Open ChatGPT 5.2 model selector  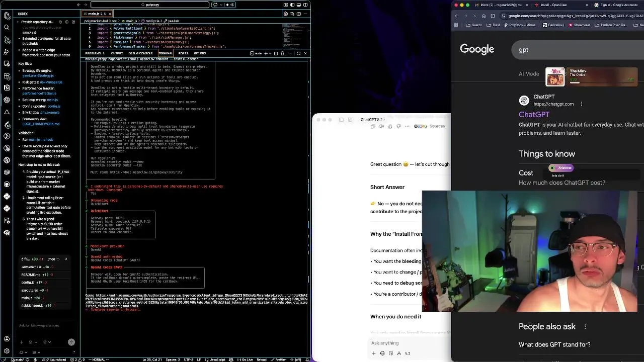pyautogui.click(x=372, y=120)
